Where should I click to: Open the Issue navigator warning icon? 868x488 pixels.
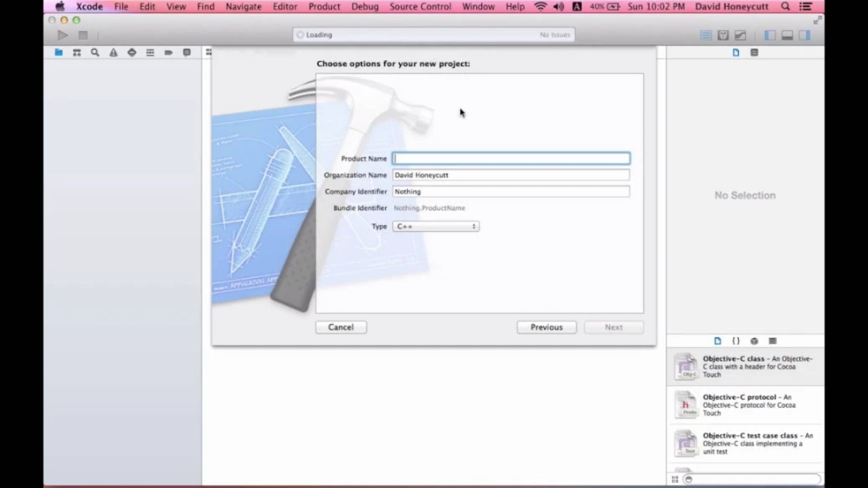[x=114, y=53]
